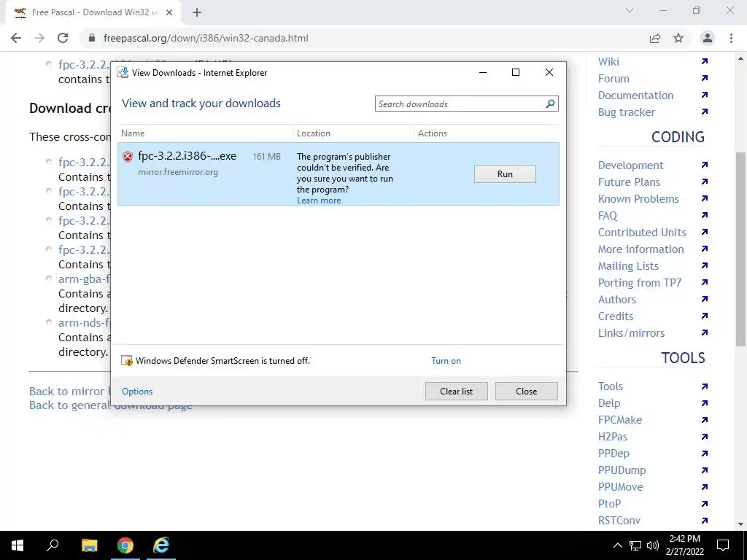Click mirror.freemirror.org source text
Screen dimensions: 747x560
(x=178, y=172)
